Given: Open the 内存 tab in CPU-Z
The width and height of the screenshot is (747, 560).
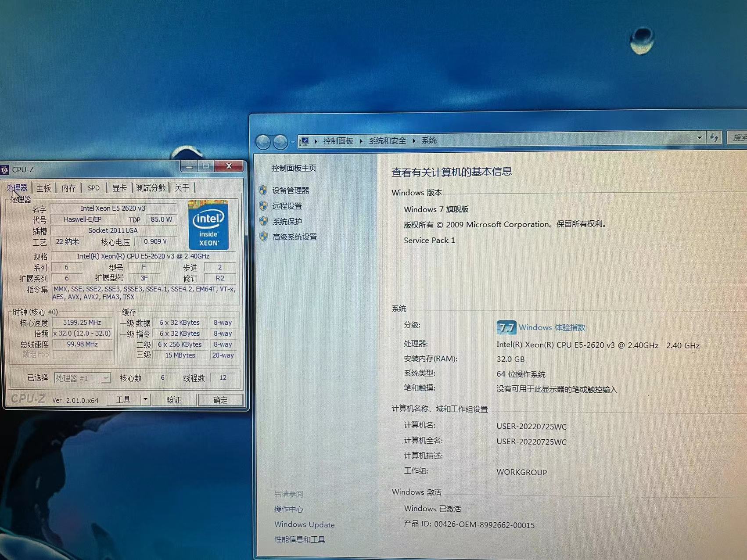Looking at the screenshot, I should (x=68, y=188).
